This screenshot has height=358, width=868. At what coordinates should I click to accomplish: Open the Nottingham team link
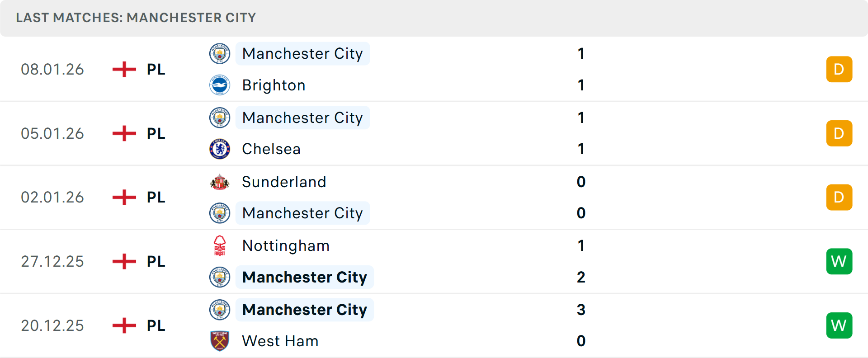pos(286,245)
